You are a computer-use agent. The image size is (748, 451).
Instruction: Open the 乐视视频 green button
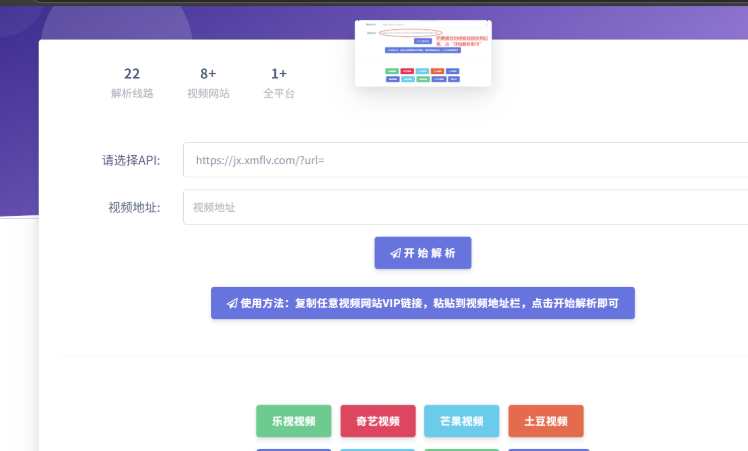[293, 421]
